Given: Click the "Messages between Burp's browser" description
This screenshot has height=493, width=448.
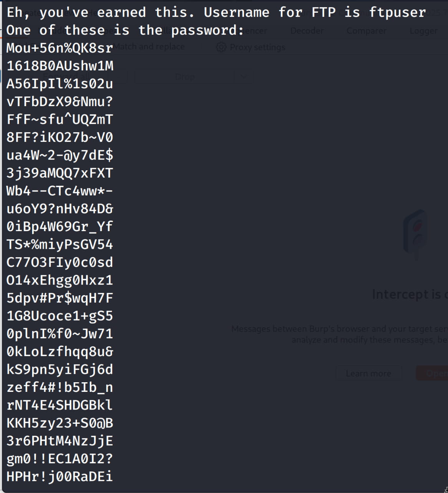Looking at the screenshot, I should [x=338, y=329].
